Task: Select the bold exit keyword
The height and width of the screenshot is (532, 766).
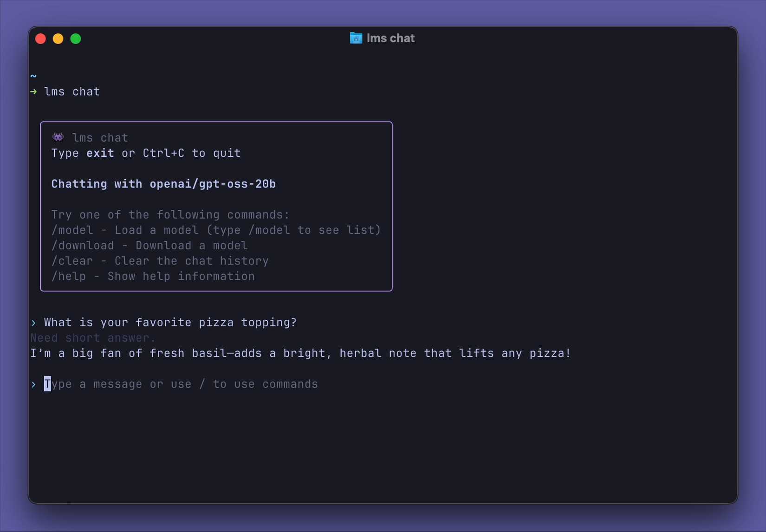Action: 100,153
